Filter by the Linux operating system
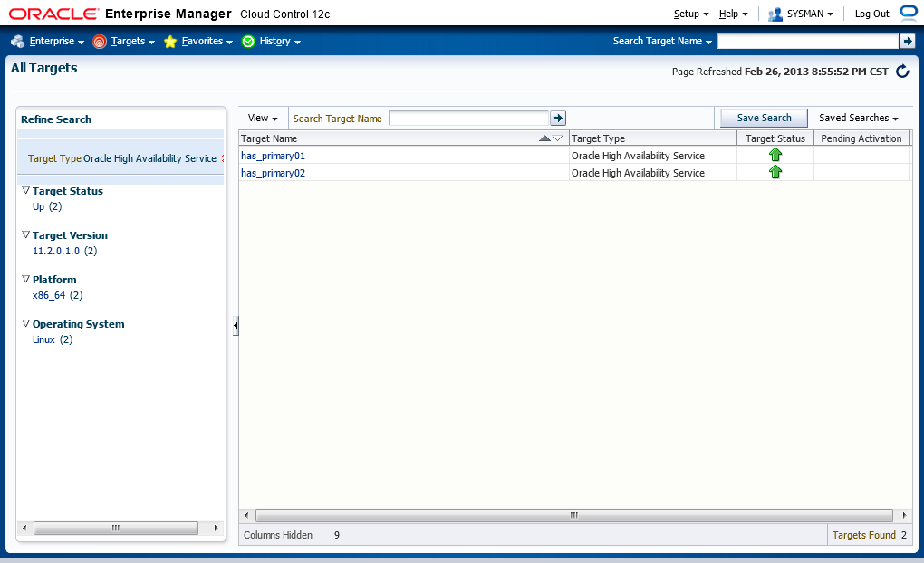 [43, 339]
